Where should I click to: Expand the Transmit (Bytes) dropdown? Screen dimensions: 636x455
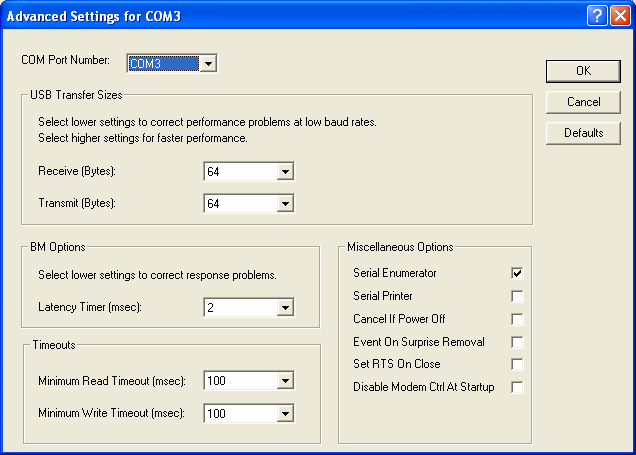285,204
